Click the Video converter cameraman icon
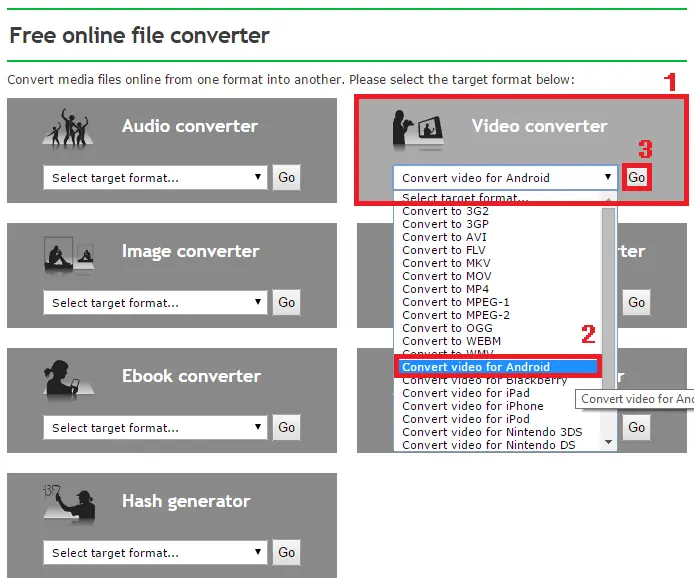The image size is (694, 587). click(417, 129)
